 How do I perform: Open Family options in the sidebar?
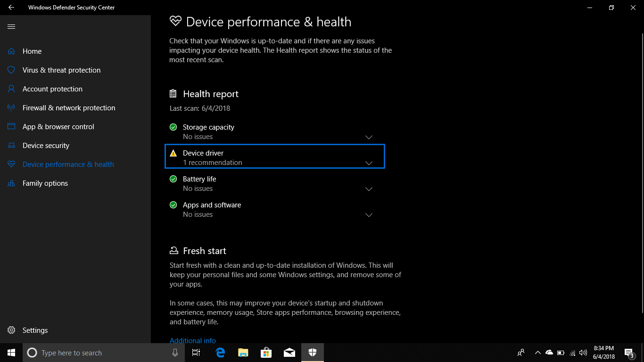(x=75, y=183)
